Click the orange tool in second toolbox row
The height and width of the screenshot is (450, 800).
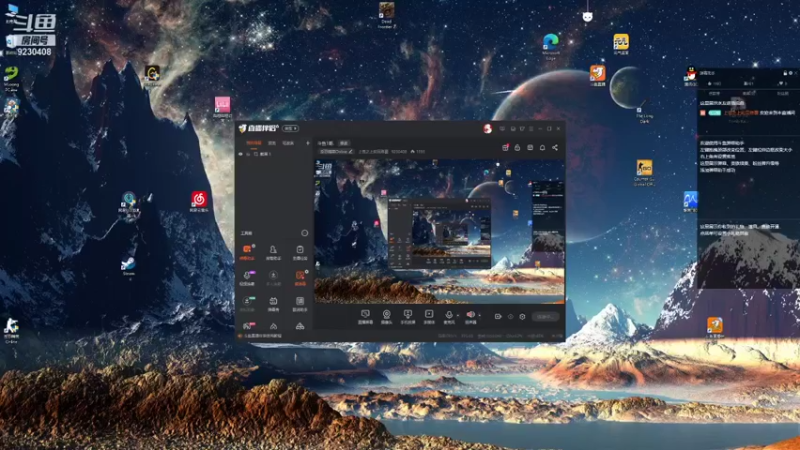click(300, 278)
